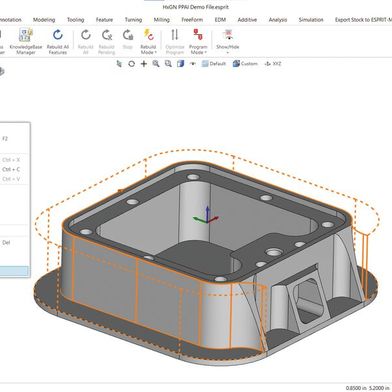Select the Custom view setting
The height and width of the screenshot is (392, 392).
tap(245, 64)
